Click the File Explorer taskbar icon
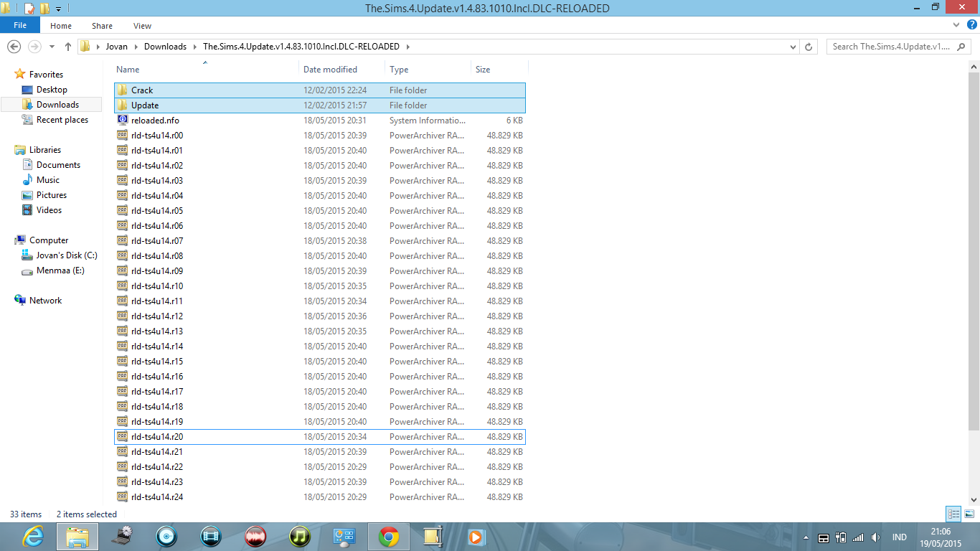980x551 pixels. click(x=77, y=536)
